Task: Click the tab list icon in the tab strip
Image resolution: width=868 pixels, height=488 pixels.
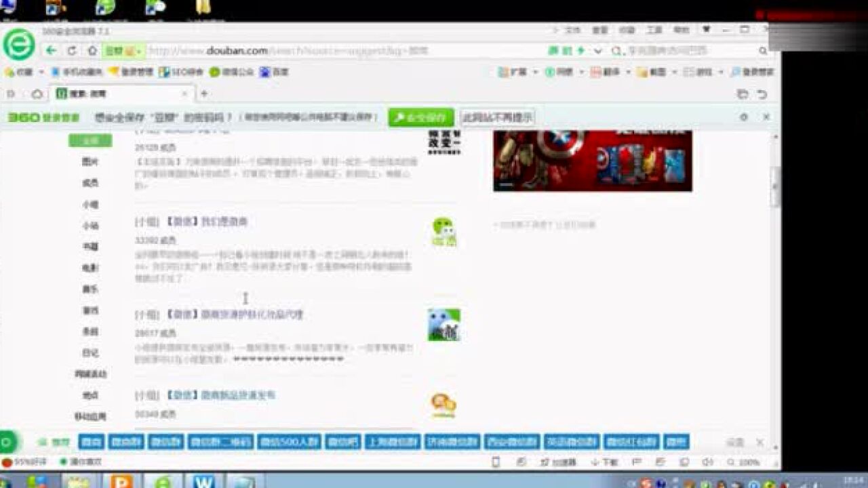Action: pyautogui.click(x=743, y=94)
